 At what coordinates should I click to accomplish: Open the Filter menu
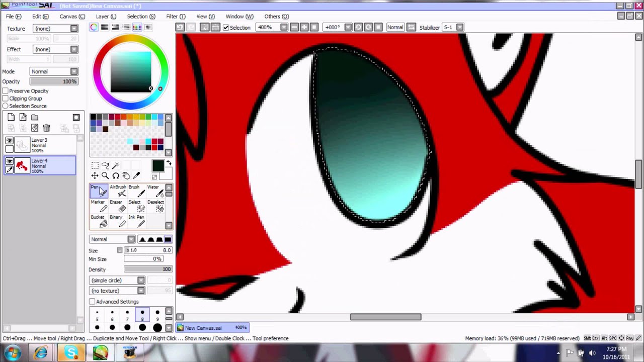tap(176, 17)
